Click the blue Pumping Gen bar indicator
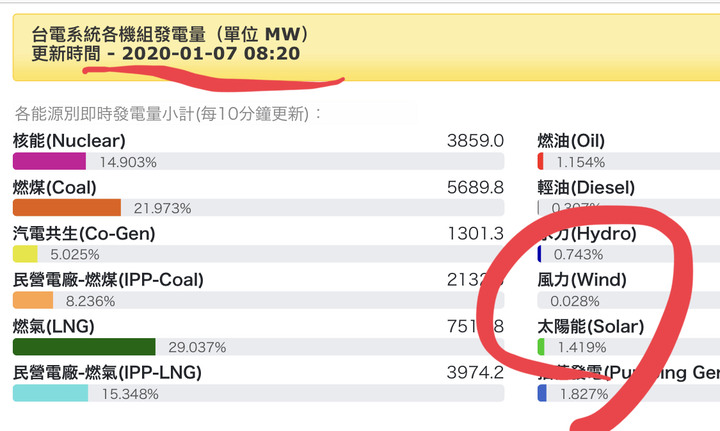Viewport: 720px width, 431px height. [542, 393]
